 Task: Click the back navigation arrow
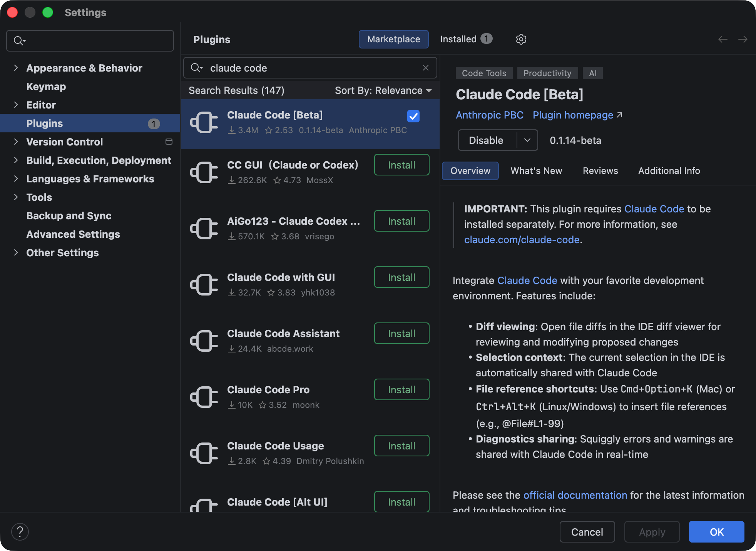(x=723, y=39)
